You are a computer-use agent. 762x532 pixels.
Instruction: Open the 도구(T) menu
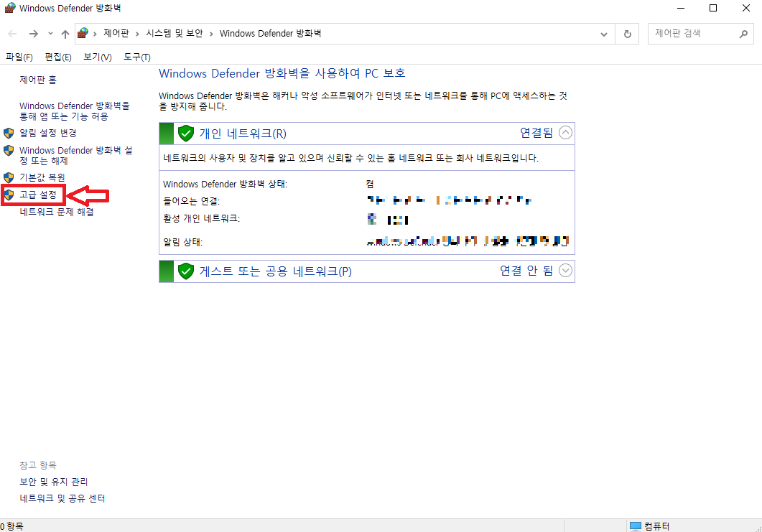(137, 57)
